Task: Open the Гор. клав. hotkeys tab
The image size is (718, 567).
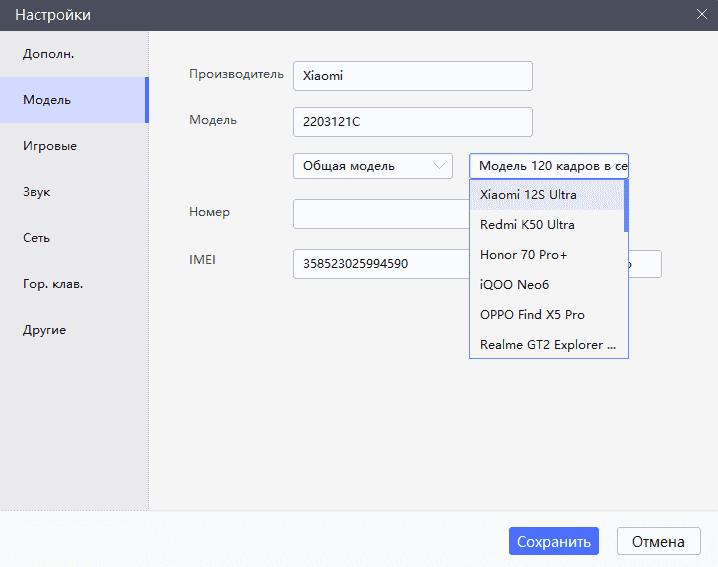Action: (x=53, y=284)
